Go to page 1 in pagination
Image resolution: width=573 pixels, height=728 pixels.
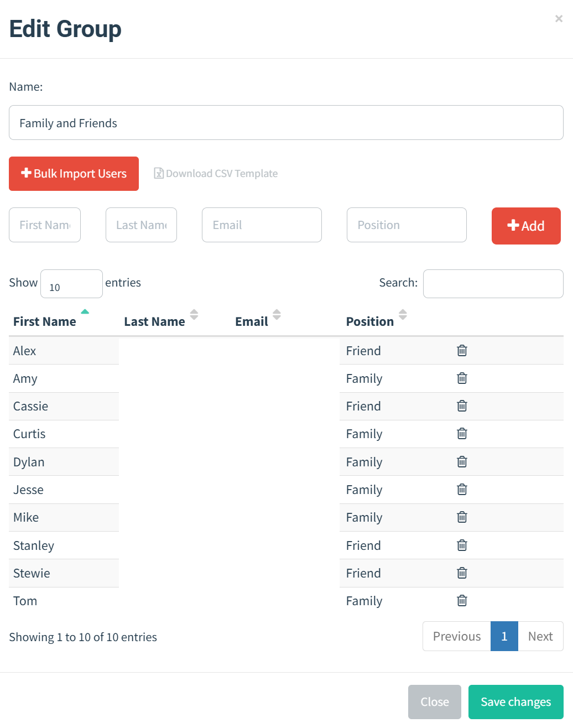[504, 636]
